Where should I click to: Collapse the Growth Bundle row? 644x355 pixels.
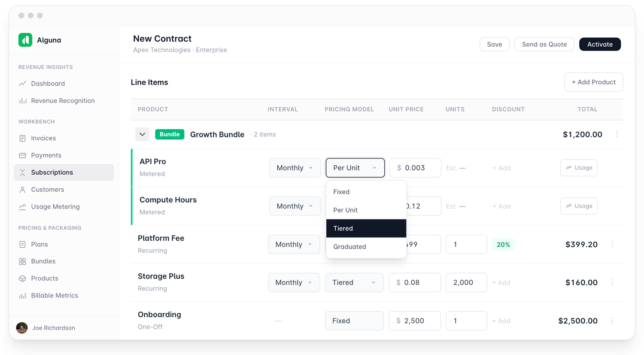(143, 134)
